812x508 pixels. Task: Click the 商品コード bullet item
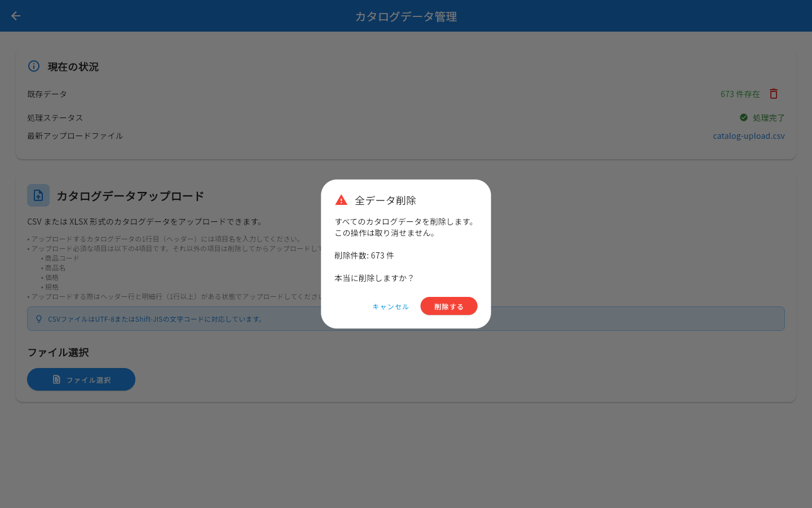click(x=62, y=258)
